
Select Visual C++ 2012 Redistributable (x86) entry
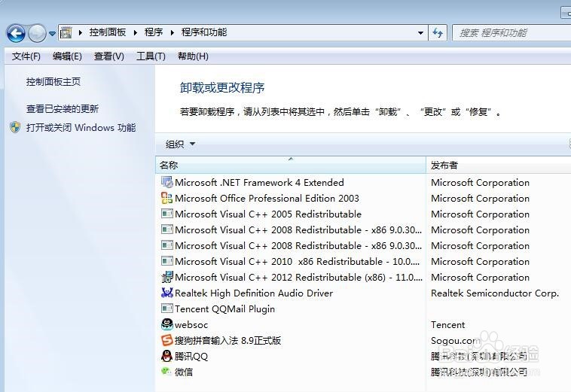point(298,277)
